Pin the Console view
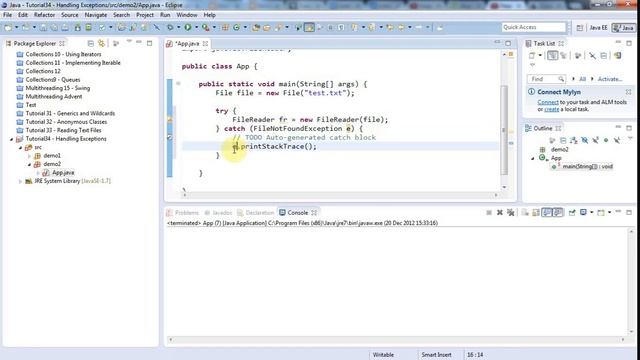The width and height of the screenshot is (640, 360). click(572, 213)
